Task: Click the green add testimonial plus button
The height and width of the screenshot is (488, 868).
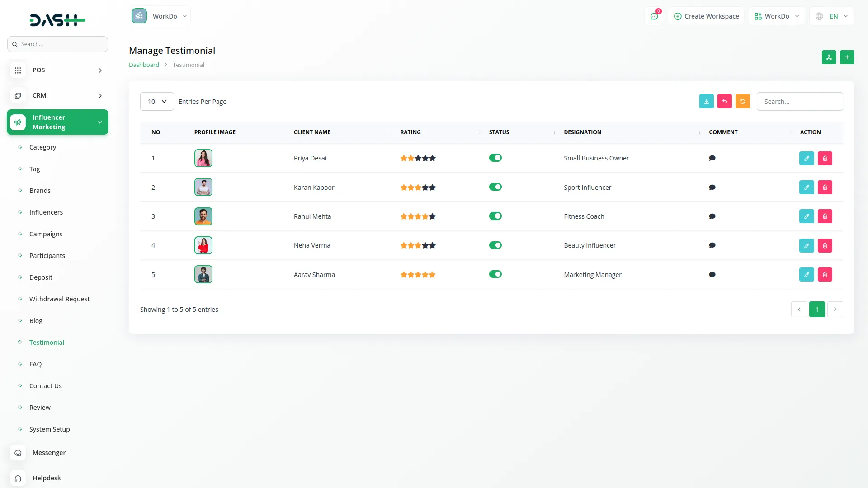Action: [x=847, y=57]
